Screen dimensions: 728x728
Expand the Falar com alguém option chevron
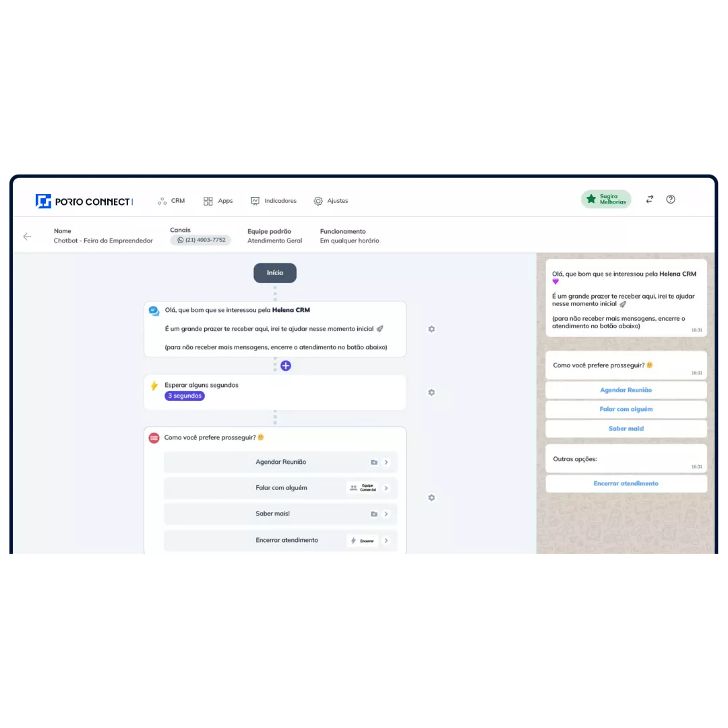point(386,488)
